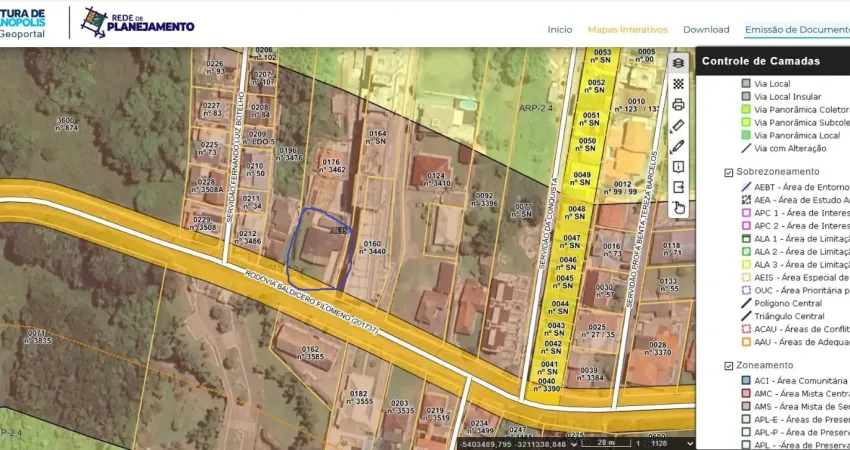This screenshot has width=850, height=450.
Task: Select the hand pan tool
Action: pos(678,208)
